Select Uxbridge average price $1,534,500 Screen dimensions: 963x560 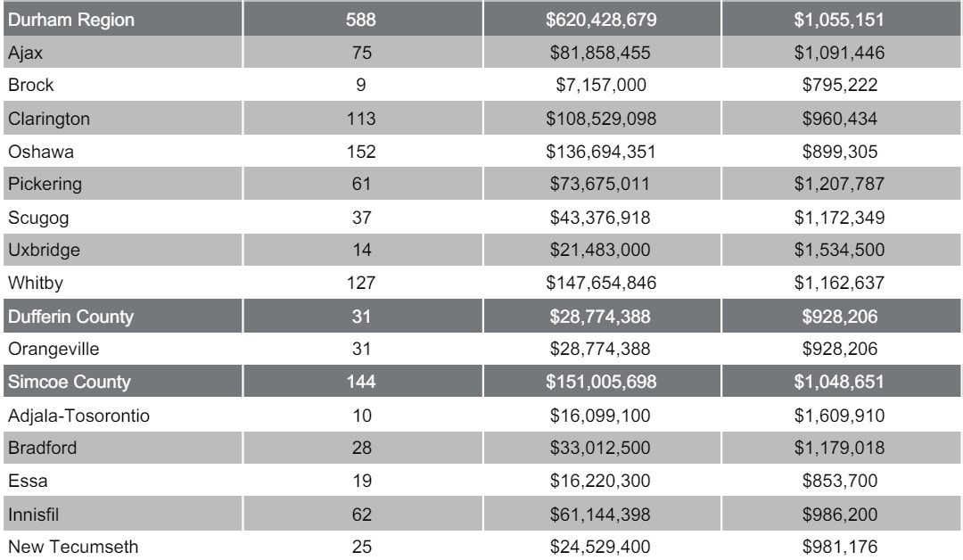(841, 251)
